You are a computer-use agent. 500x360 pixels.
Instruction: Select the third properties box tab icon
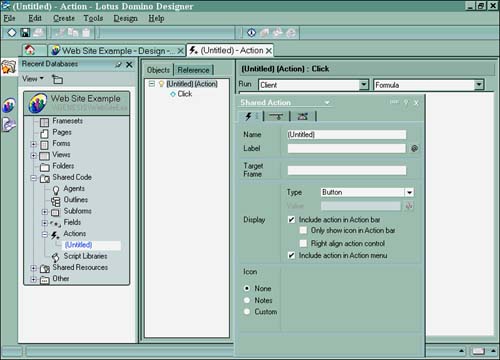pos(303,116)
